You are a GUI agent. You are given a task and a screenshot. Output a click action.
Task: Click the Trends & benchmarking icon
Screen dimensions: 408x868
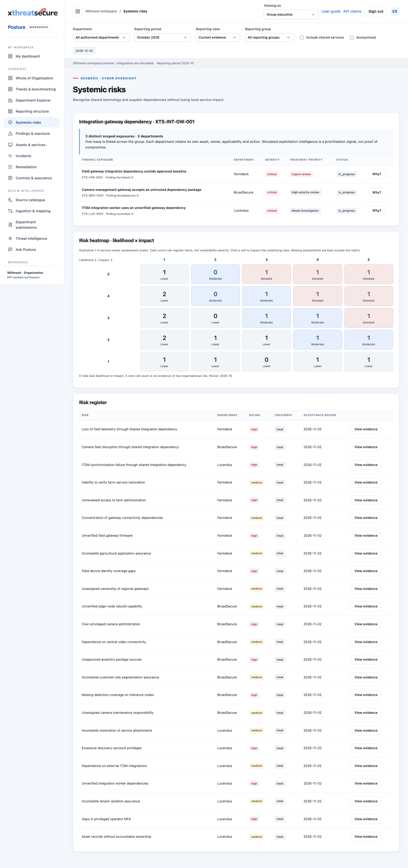[10, 89]
